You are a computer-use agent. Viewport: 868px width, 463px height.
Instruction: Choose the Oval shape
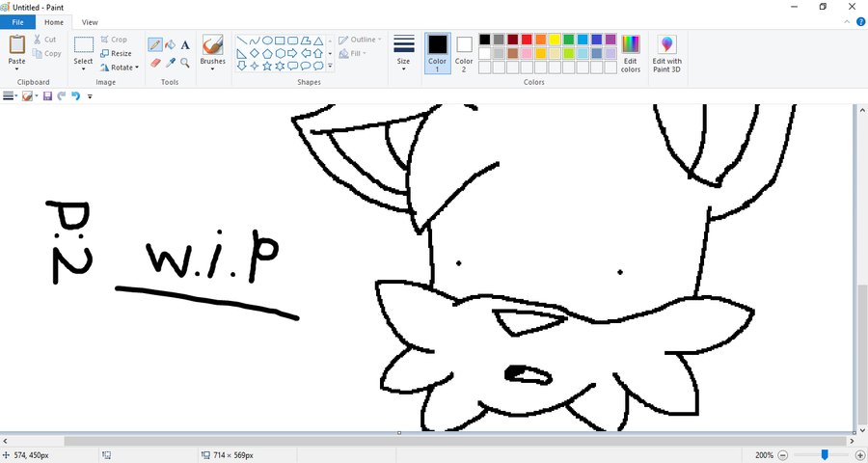pyautogui.click(x=267, y=41)
